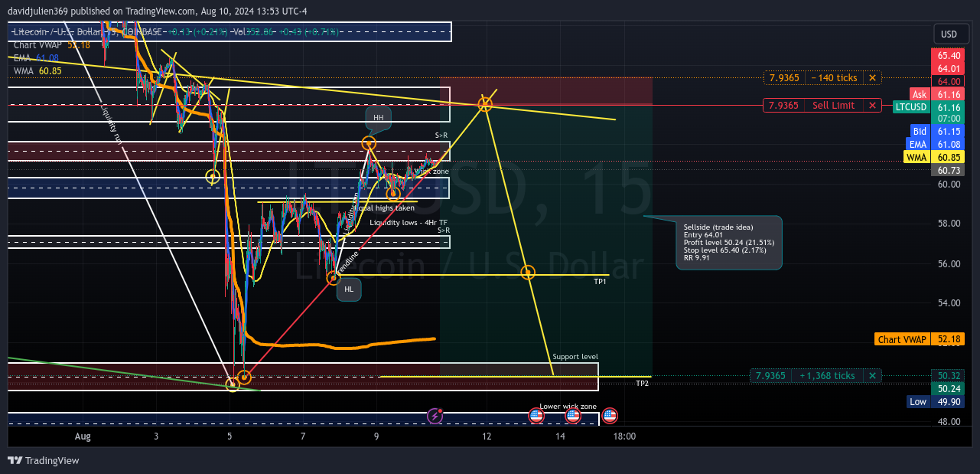This screenshot has height=474, width=980.
Task: Select the circle marker on the TP1 line
Action: [528, 272]
